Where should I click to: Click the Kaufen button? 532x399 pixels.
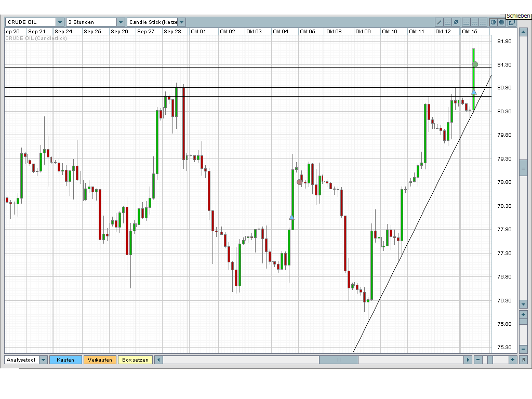65,360
